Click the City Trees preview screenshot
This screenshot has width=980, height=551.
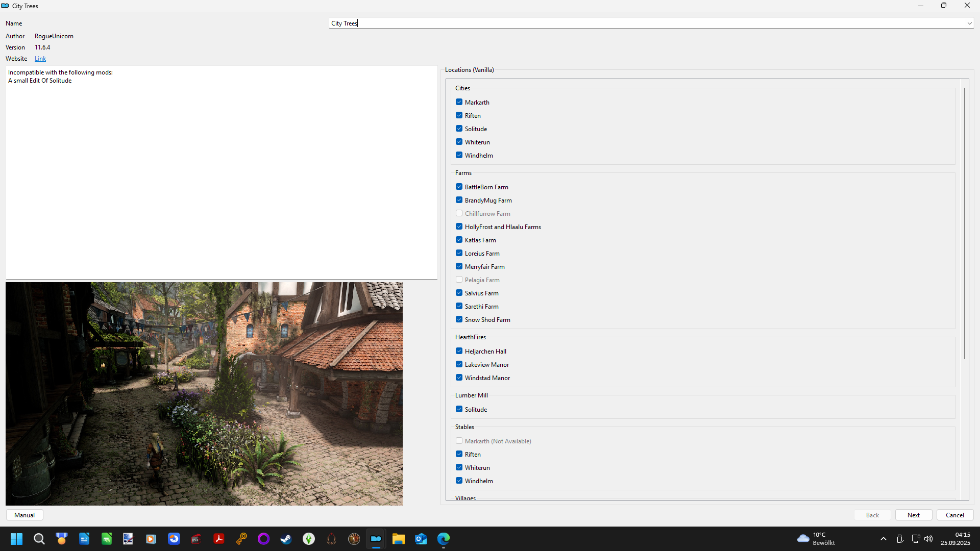(204, 394)
